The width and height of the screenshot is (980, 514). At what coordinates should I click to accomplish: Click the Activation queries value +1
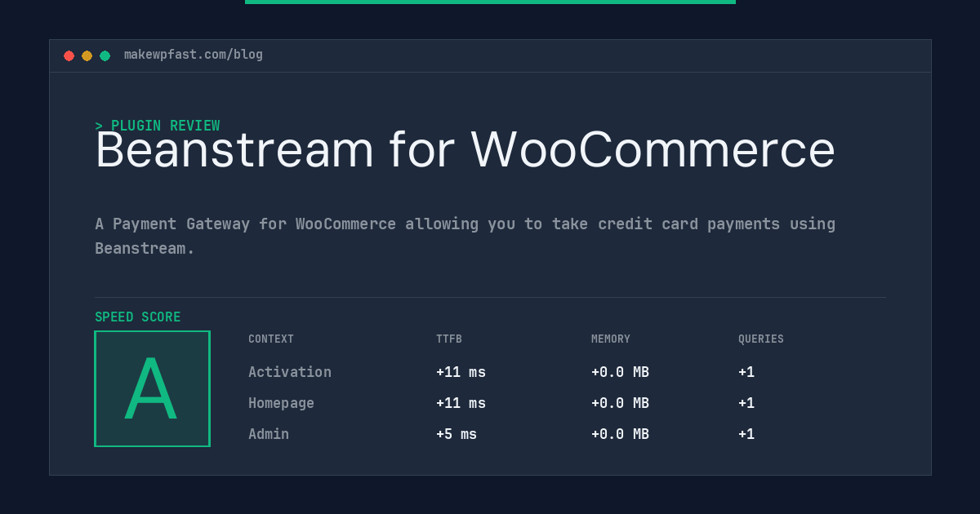pyautogui.click(x=746, y=372)
